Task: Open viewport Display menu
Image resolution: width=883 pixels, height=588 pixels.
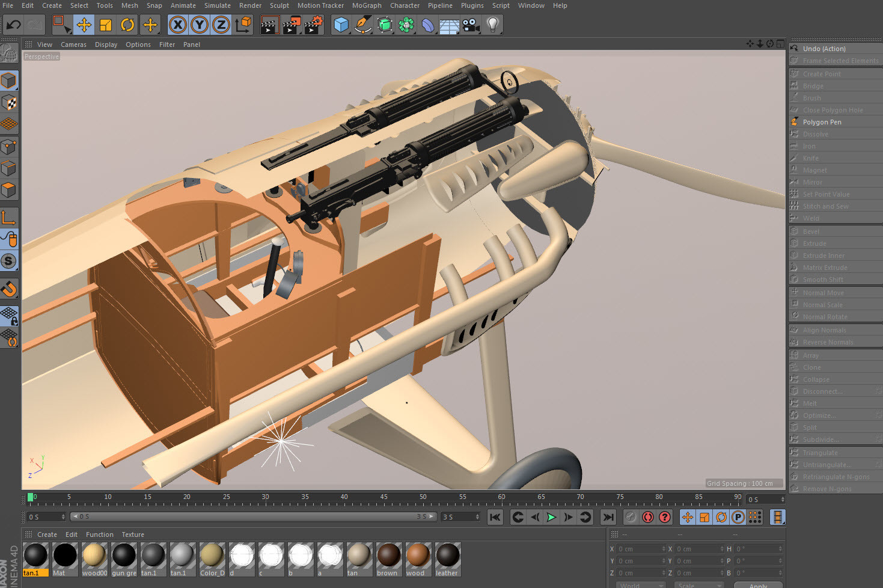Action: click(106, 44)
